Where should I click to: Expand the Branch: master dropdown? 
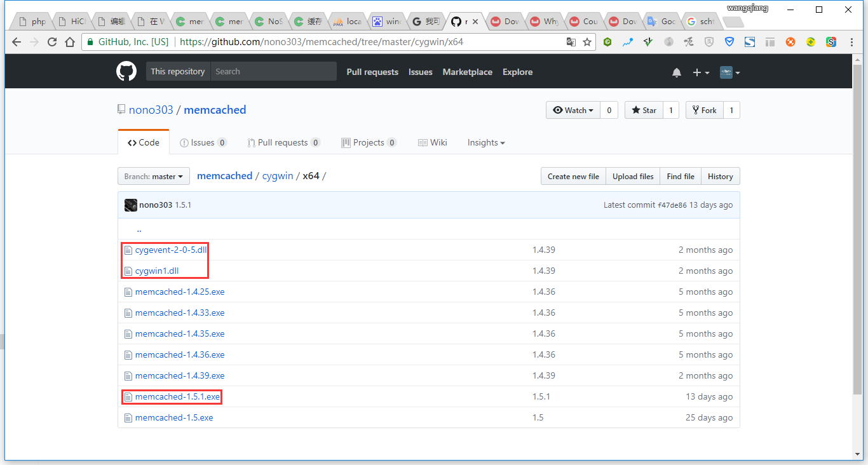[x=154, y=177]
